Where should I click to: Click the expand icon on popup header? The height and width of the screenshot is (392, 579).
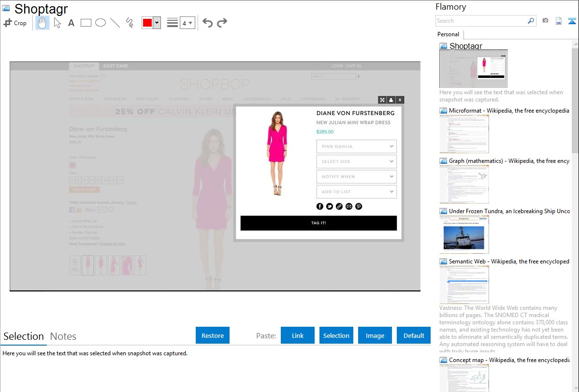(382, 100)
